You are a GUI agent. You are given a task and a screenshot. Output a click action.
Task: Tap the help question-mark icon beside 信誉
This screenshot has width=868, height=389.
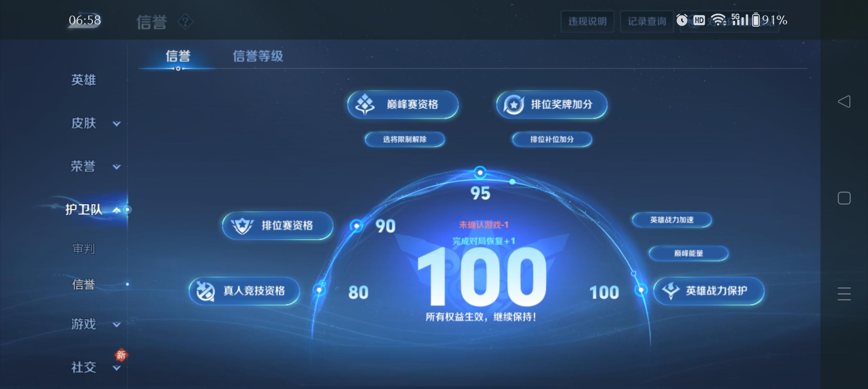(x=185, y=22)
